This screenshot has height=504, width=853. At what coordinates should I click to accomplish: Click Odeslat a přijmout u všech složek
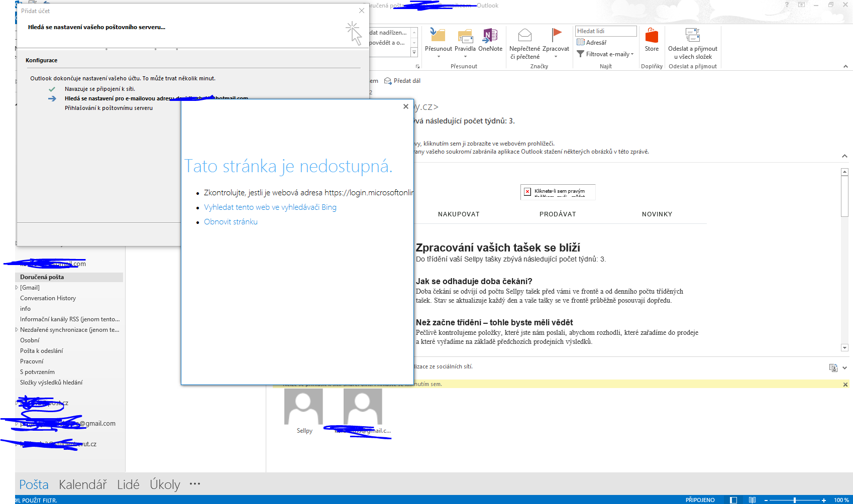(693, 43)
